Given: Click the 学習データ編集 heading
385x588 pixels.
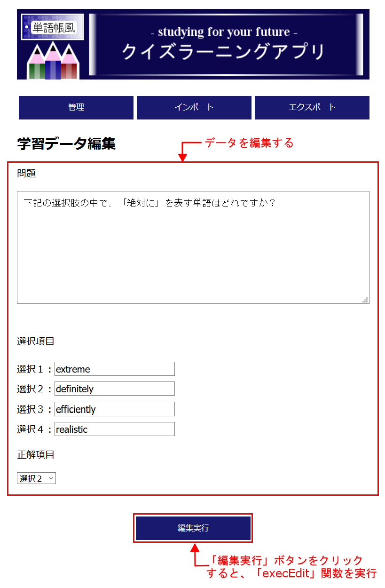Looking at the screenshot, I should tap(66, 143).
